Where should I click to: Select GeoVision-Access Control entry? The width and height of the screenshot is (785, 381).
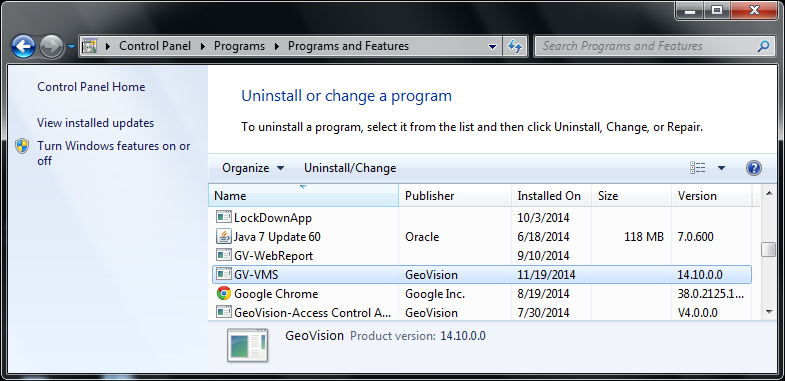481,312
